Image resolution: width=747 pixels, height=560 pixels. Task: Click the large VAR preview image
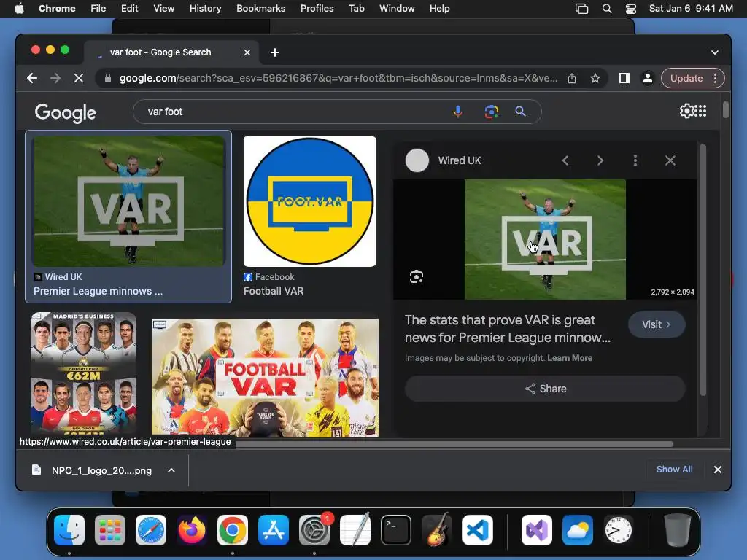[x=545, y=239]
